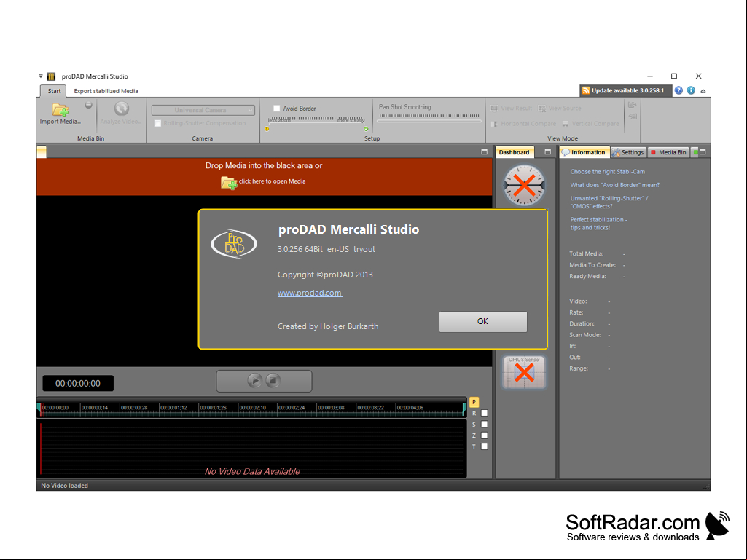This screenshot has width=747, height=560.
Task: Click timeline ruler at 00:00:02;10
Action: click(252, 408)
